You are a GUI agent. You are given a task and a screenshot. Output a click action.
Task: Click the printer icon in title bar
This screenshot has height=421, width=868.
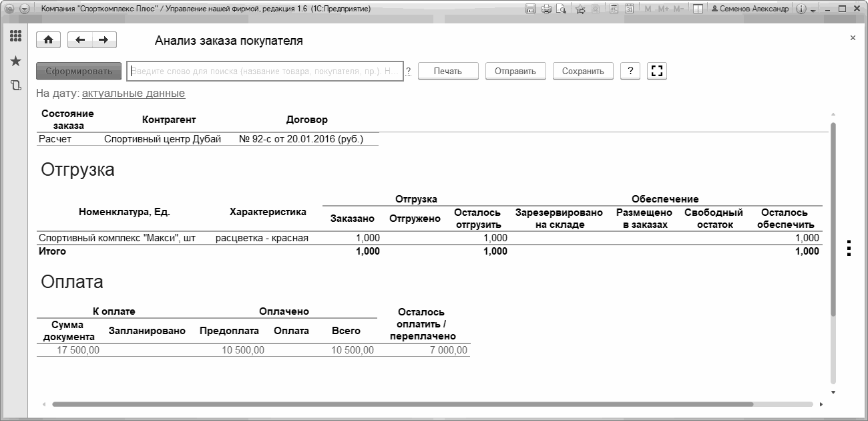click(x=546, y=9)
